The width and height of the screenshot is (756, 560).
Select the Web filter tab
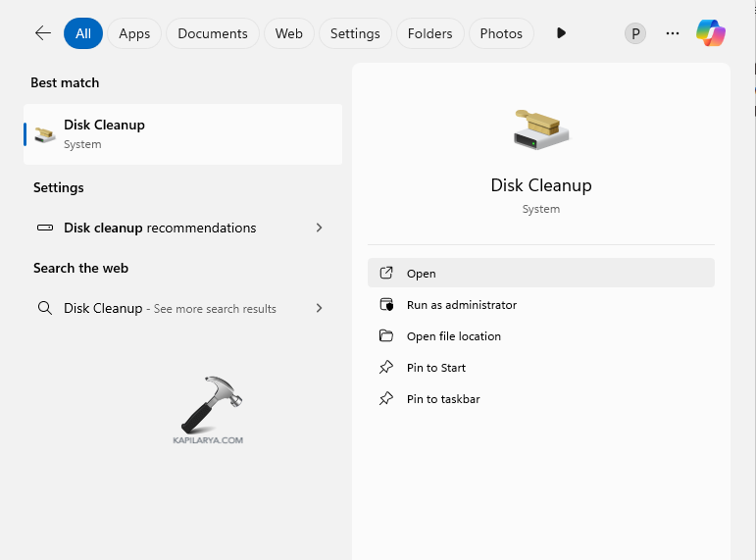tap(288, 33)
